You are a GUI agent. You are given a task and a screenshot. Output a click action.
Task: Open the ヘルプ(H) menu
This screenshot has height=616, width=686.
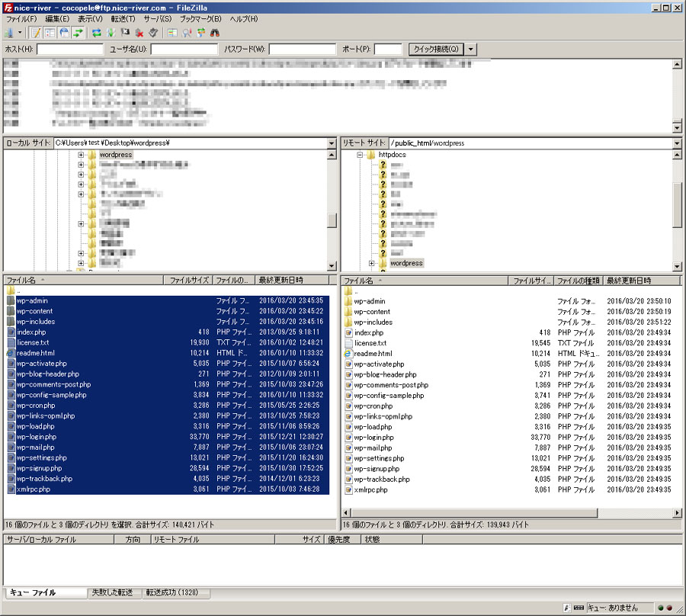244,19
